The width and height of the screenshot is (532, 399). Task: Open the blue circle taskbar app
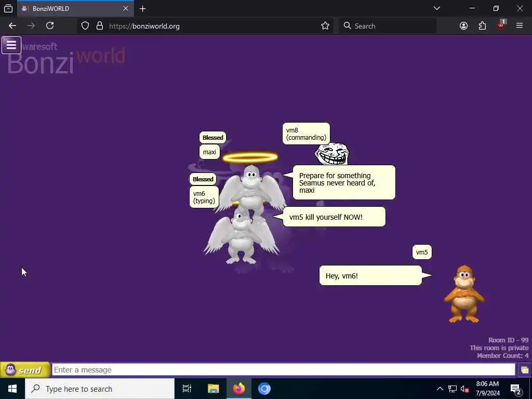point(264,389)
